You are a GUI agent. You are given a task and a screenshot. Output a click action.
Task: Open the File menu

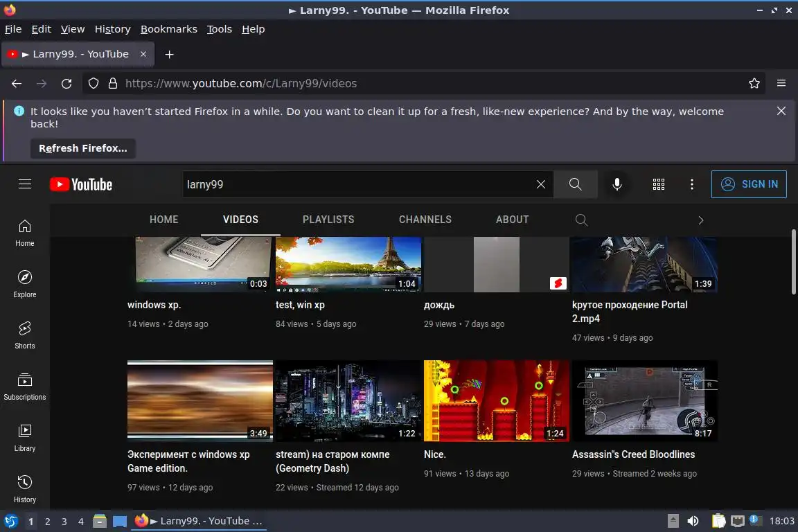pyautogui.click(x=13, y=29)
